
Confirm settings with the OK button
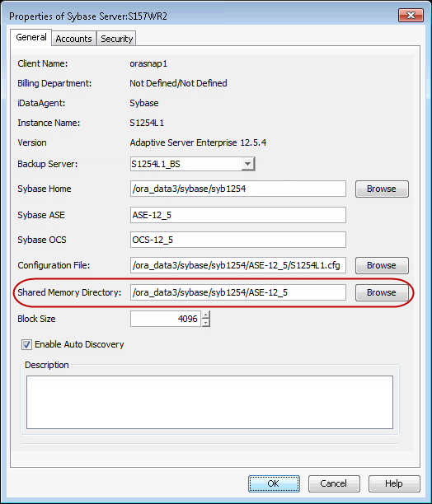(274, 483)
